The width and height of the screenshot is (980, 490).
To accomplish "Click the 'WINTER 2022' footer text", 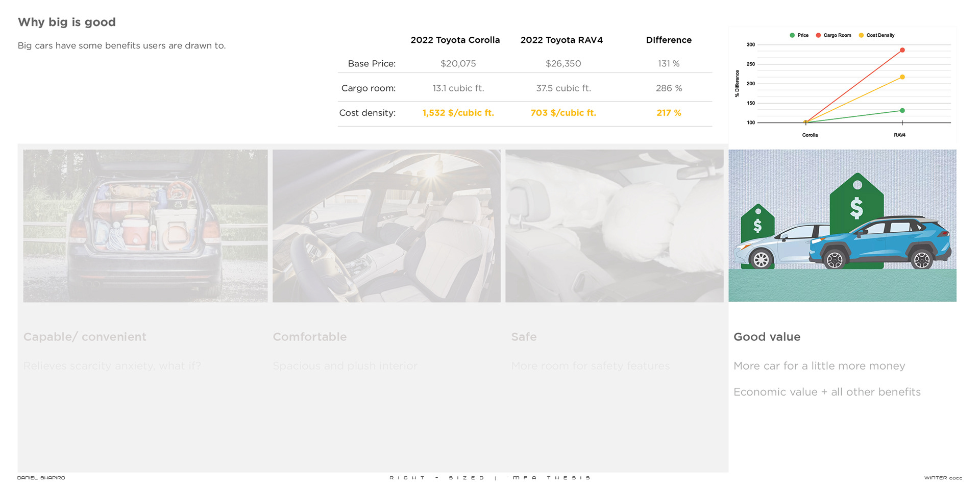I will tap(943, 478).
